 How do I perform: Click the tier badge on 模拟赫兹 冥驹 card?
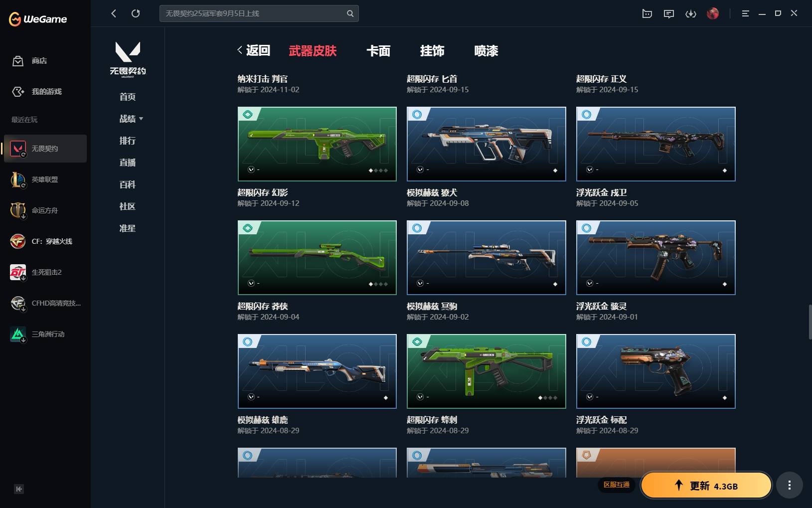417,228
